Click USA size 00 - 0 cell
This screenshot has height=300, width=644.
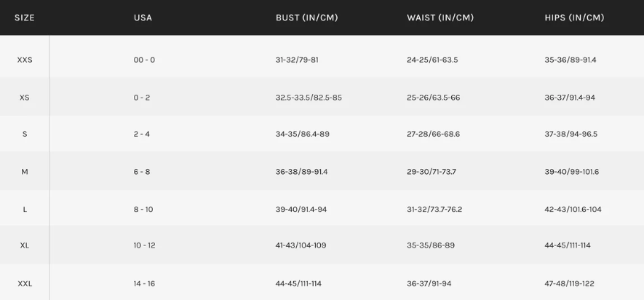144,60
